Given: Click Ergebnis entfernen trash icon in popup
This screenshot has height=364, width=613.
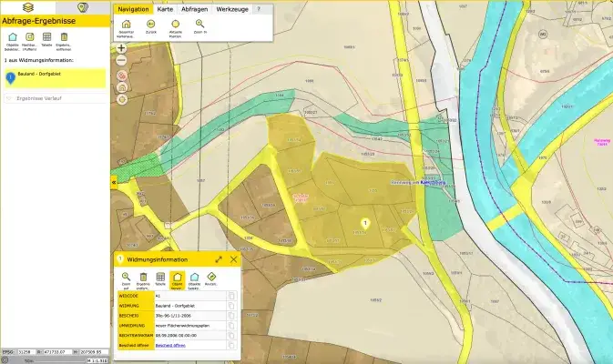Looking at the screenshot, I should tap(143, 277).
